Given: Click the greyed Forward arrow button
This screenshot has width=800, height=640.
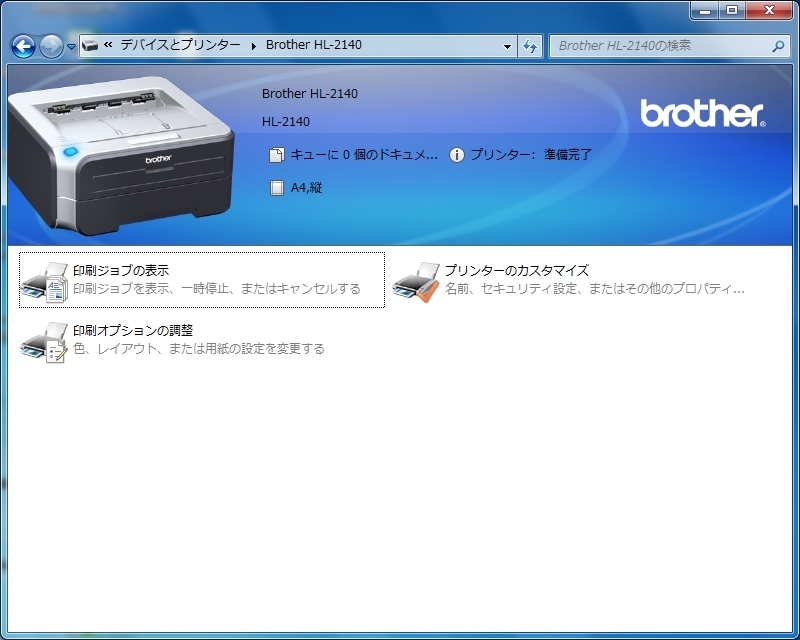Looking at the screenshot, I should point(51,46).
